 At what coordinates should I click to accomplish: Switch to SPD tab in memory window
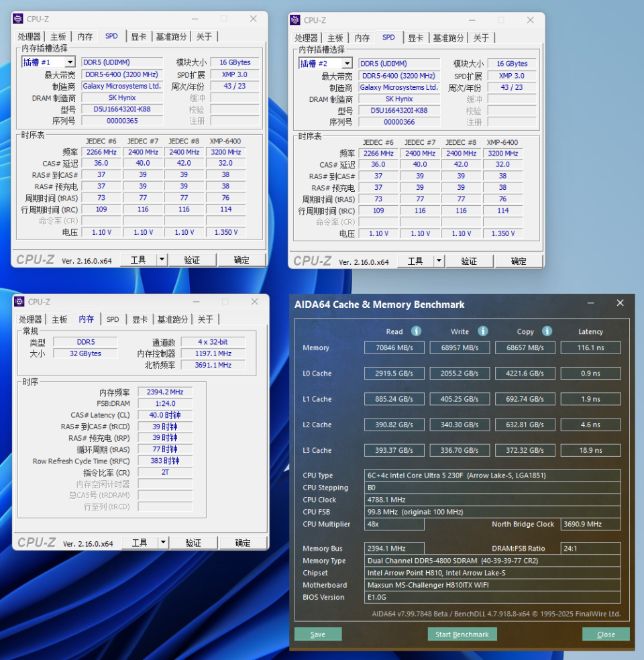click(113, 319)
